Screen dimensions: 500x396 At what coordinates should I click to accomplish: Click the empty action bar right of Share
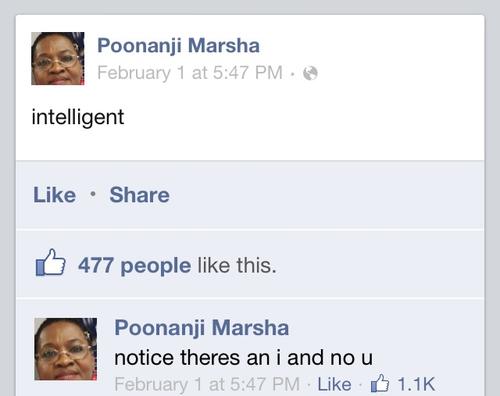tap(327, 195)
